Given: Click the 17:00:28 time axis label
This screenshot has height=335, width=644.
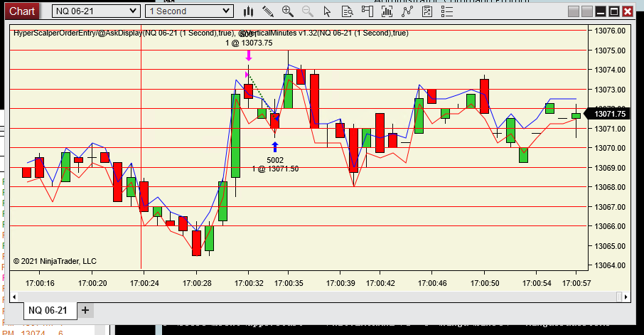Looking at the screenshot, I should (x=197, y=283).
